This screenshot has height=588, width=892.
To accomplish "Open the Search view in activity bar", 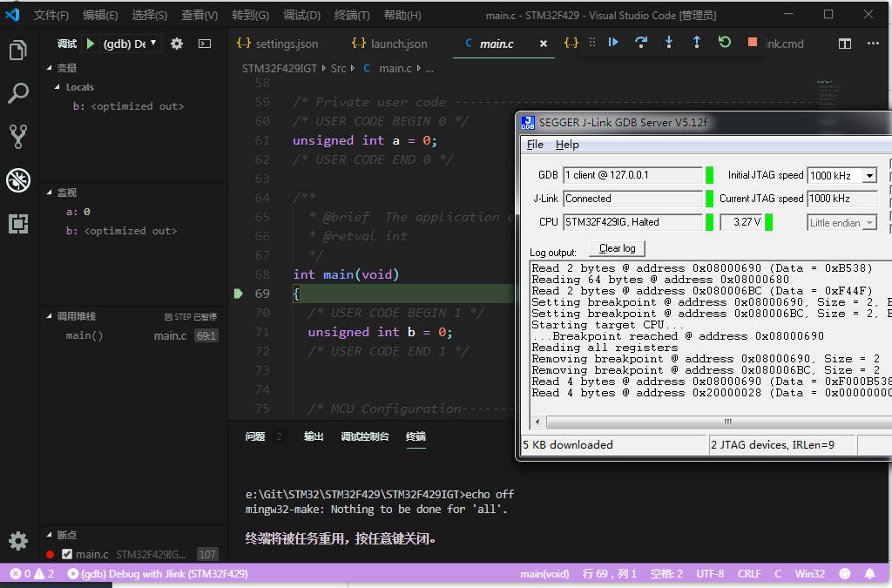I will pos(18,93).
